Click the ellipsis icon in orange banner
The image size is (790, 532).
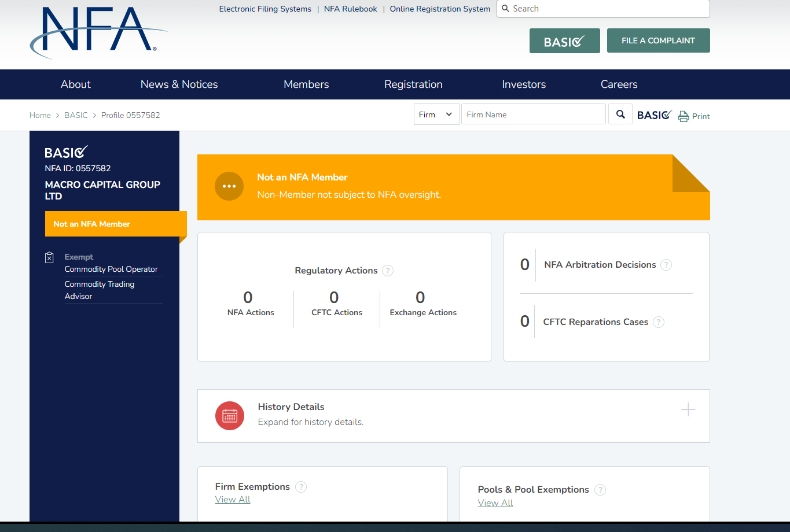point(229,186)
